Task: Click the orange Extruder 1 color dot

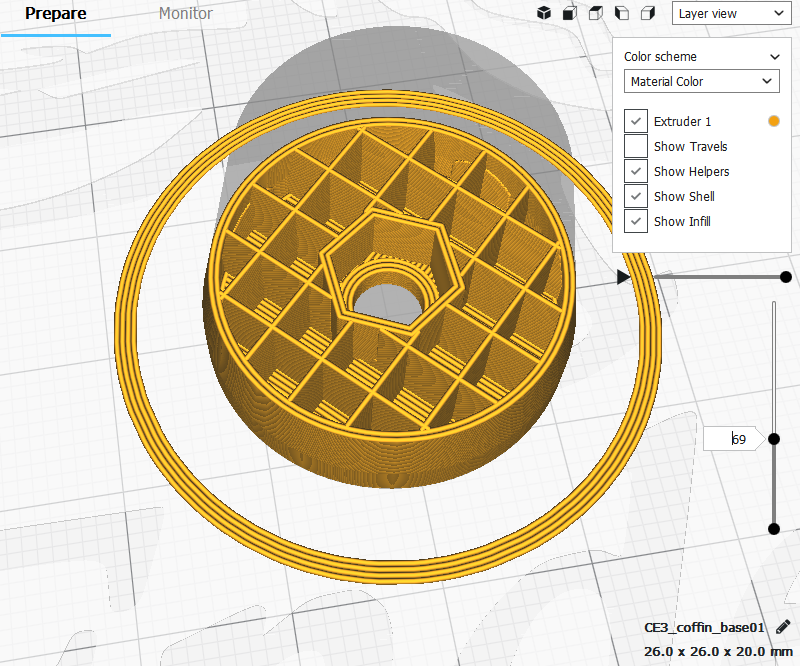Action: coord(773,121)
